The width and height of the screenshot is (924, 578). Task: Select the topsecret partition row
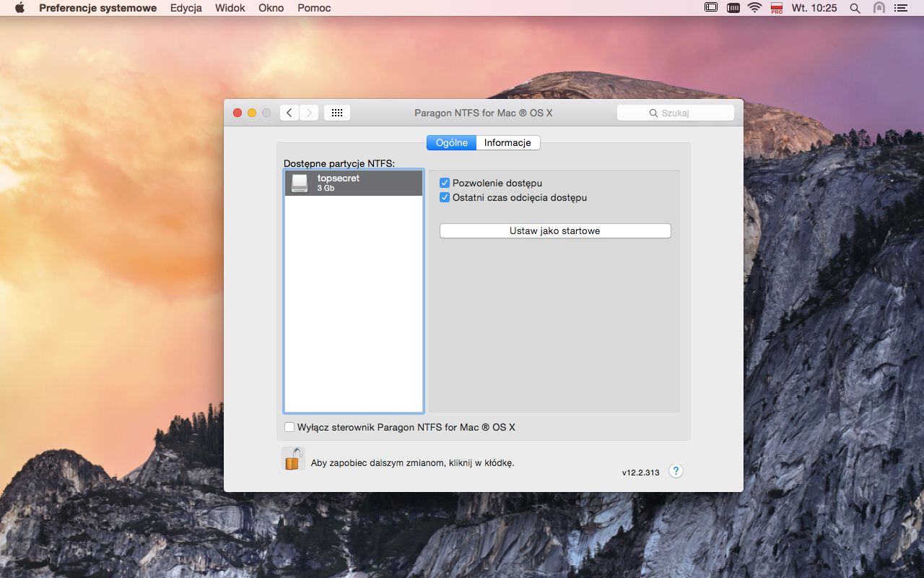(x=354, y=183)
